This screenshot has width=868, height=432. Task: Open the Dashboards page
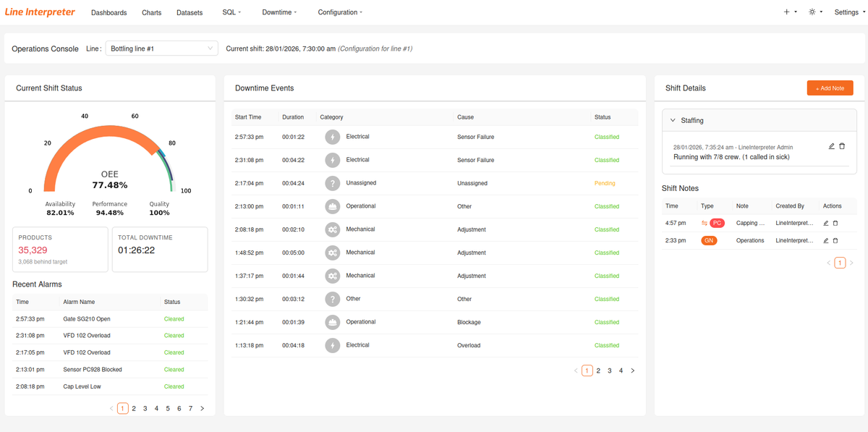point(109,12)
